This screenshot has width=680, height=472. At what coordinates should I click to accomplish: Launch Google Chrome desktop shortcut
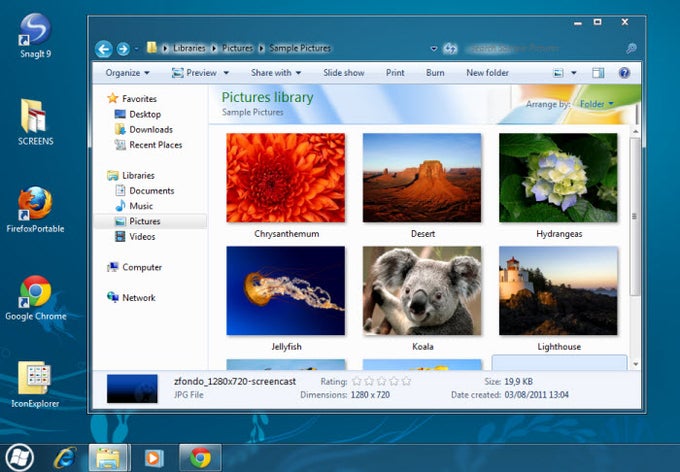[36, 298]
